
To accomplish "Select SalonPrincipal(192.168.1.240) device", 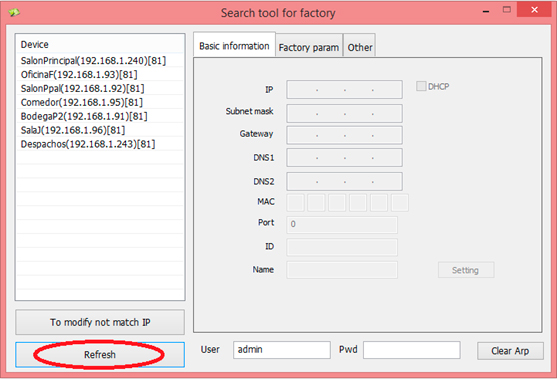I will (x=100, y=61).
